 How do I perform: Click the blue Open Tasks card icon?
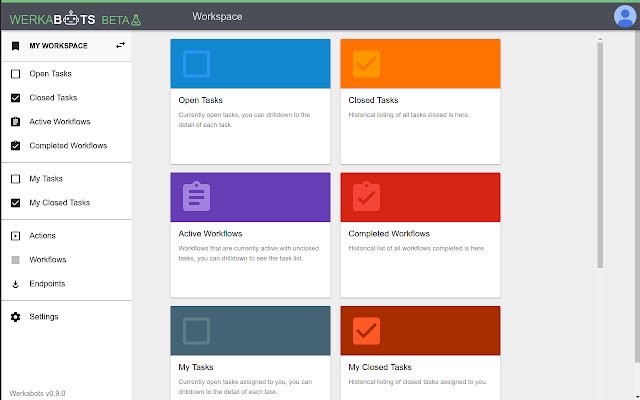[x=197, y=64]
